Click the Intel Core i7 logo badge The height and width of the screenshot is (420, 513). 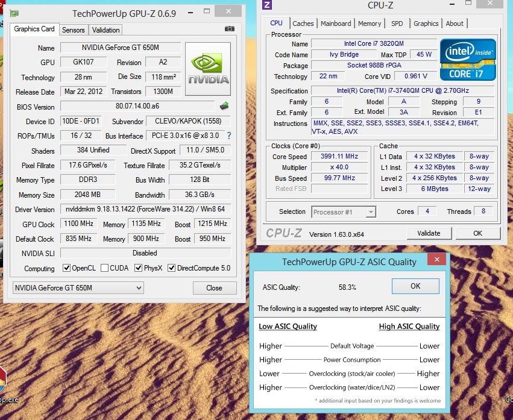tap(468, 60)
